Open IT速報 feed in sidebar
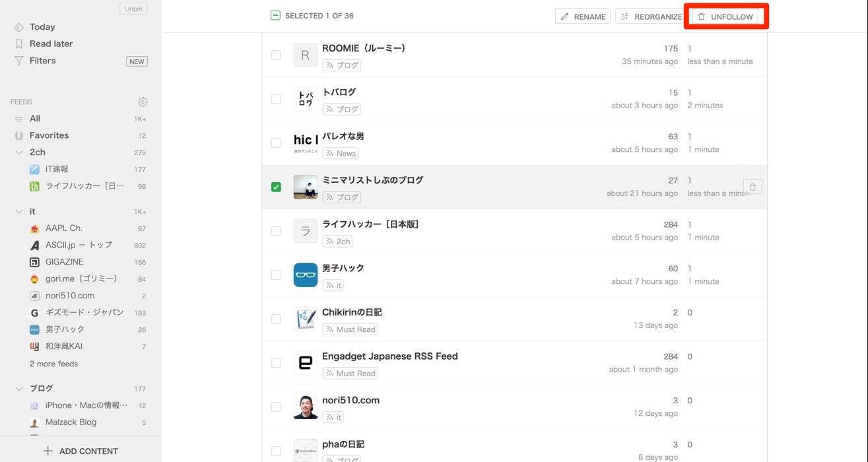Viewport: 868px width, 462px height. [x=57, y=170]
